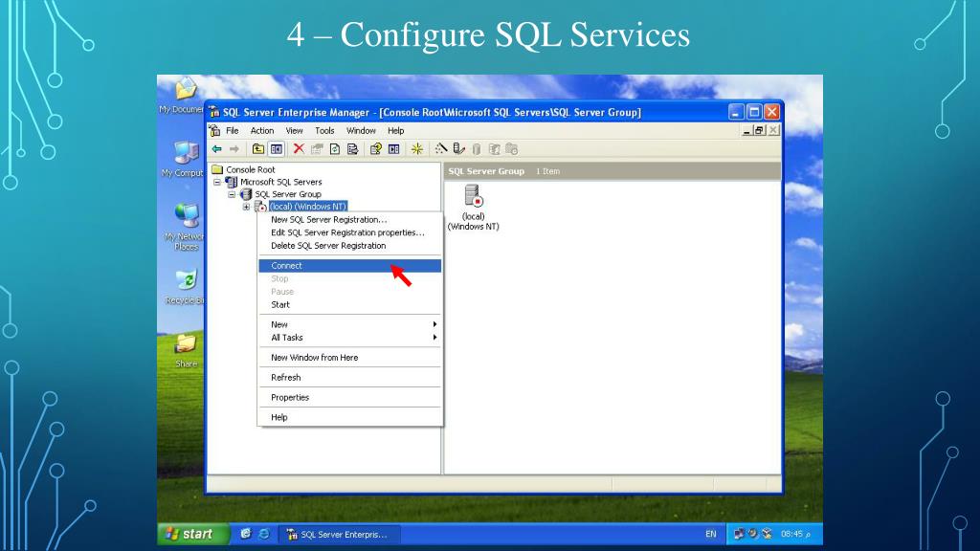Viewport: 980px width, 551px height.
Task: Choose Delete SQL Server Registration
Action: (x=349, y=246)
